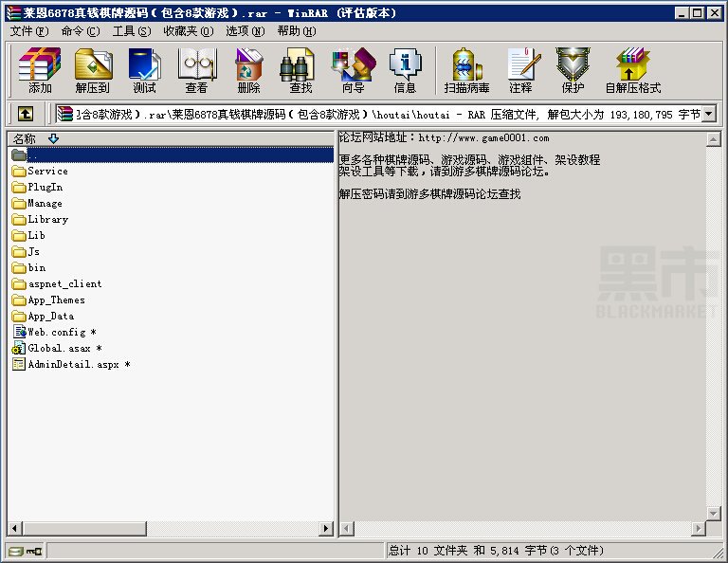Click the Service folder icon
Screen dimensions: 728x563
19,172
